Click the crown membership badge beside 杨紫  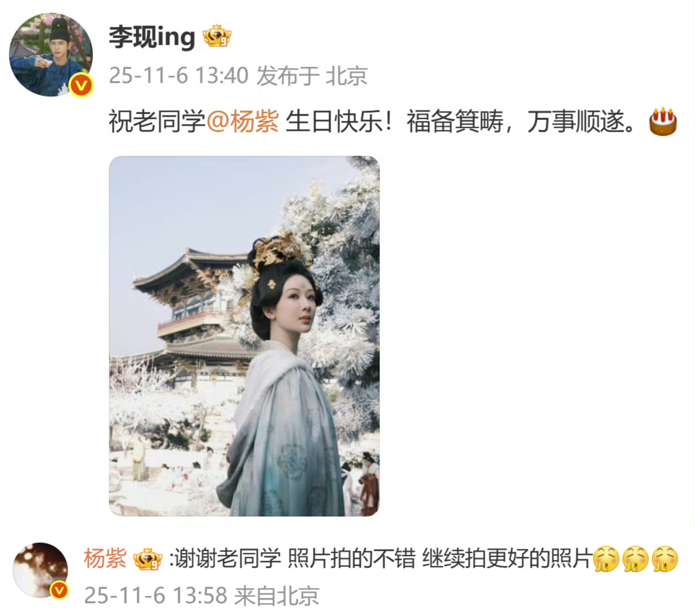[x=147, y=559]
